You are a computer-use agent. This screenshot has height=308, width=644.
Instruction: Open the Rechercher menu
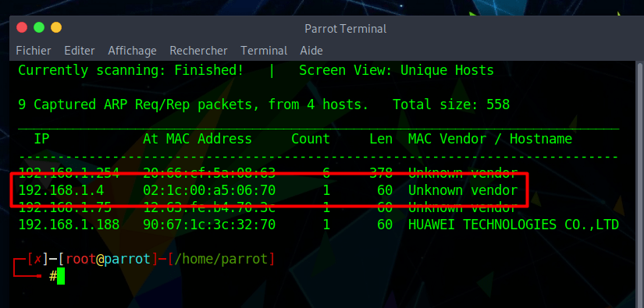pos(198,51)
